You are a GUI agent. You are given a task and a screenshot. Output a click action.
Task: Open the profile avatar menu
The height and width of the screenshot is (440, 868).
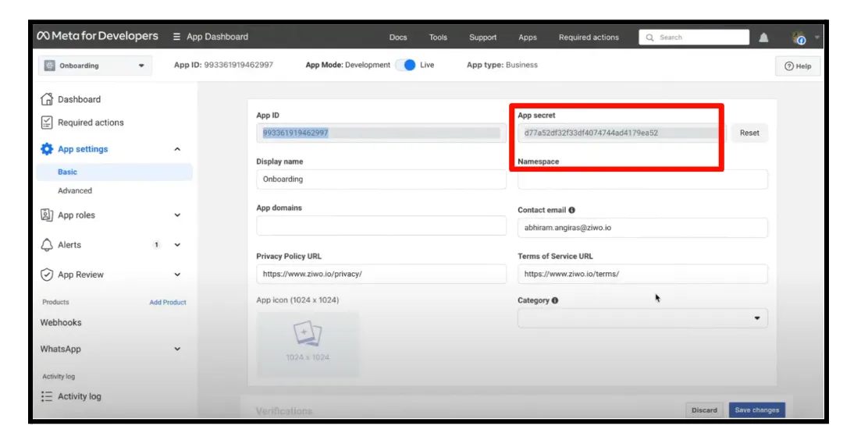[x=799, y=37]
